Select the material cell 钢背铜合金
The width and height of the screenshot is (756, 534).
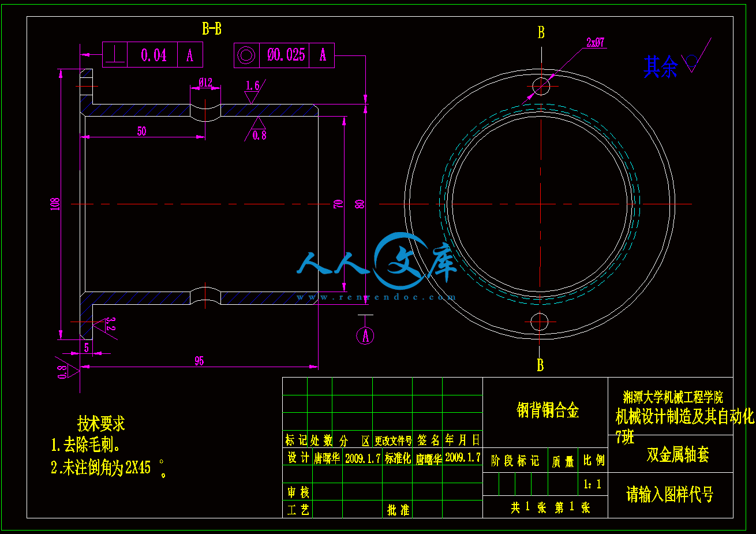click(x=548, y=410)
